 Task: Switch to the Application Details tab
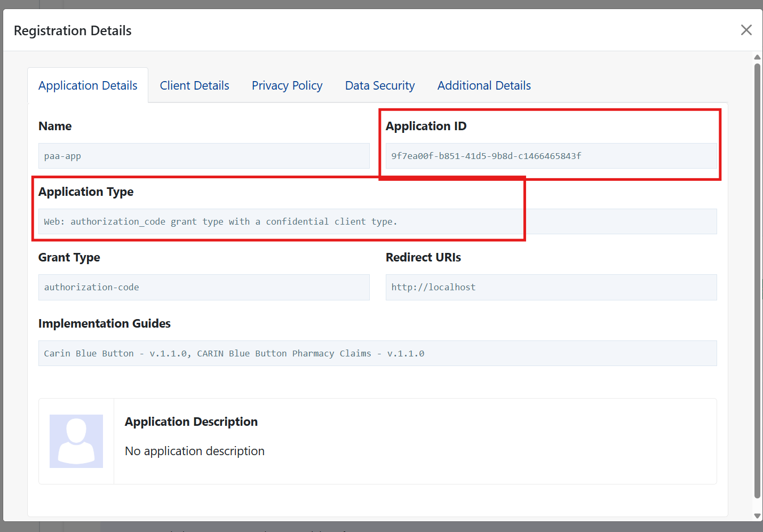click(x=88, y=85)
